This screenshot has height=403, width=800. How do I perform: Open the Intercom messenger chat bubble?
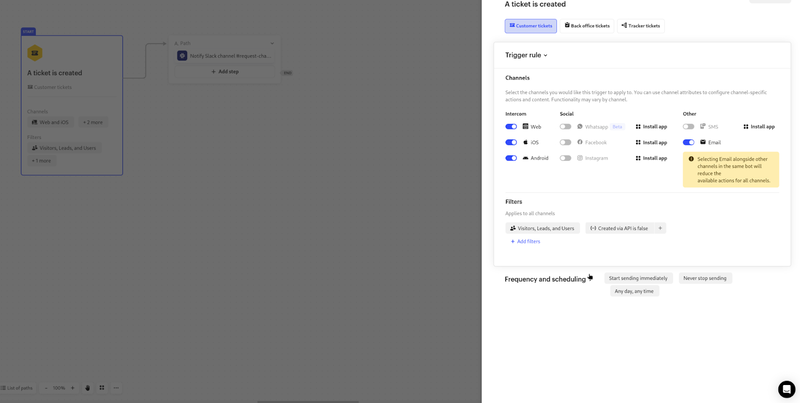[786, 389]
